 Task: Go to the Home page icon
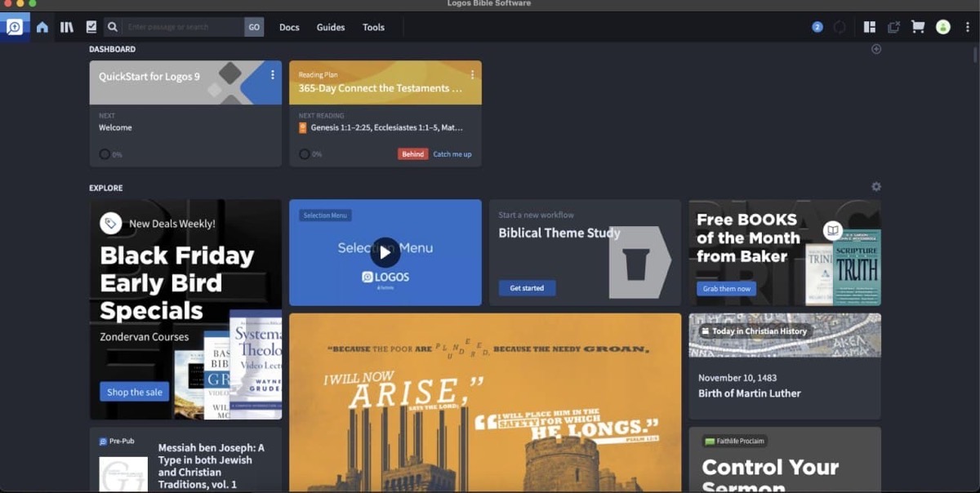42,27
